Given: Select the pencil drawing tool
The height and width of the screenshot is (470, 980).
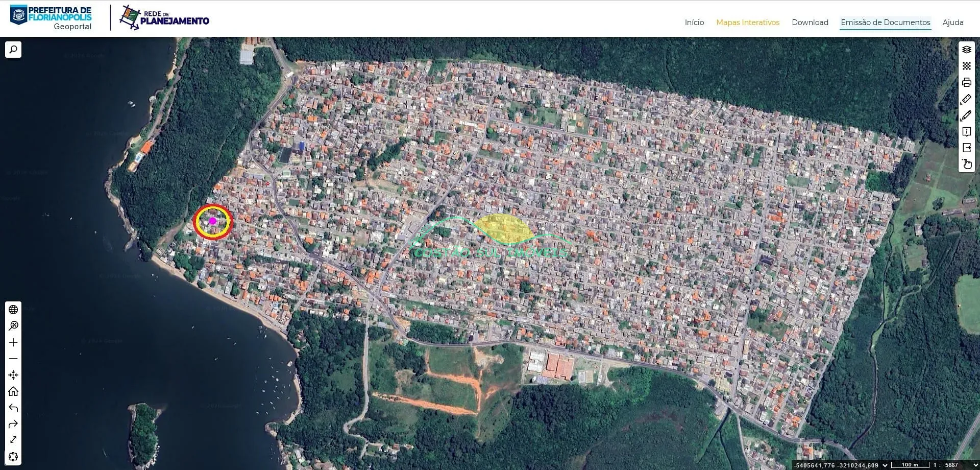Looking at the screenshot, I should click(966, 115).
